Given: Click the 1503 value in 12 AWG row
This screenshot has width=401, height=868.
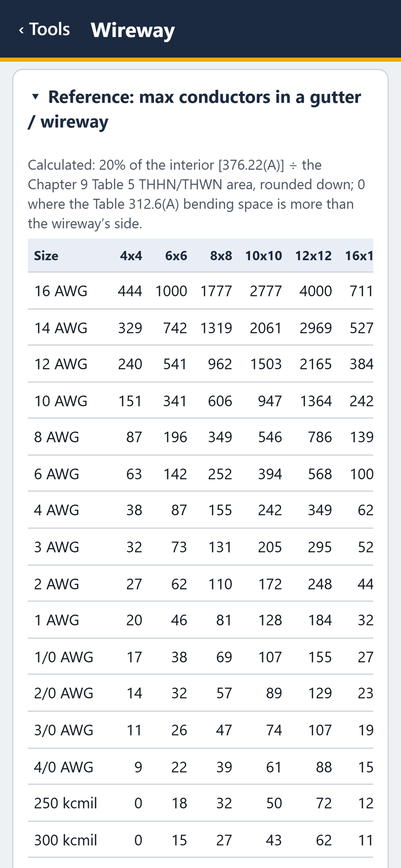Looking at the screenshot, I should point(266,364).
